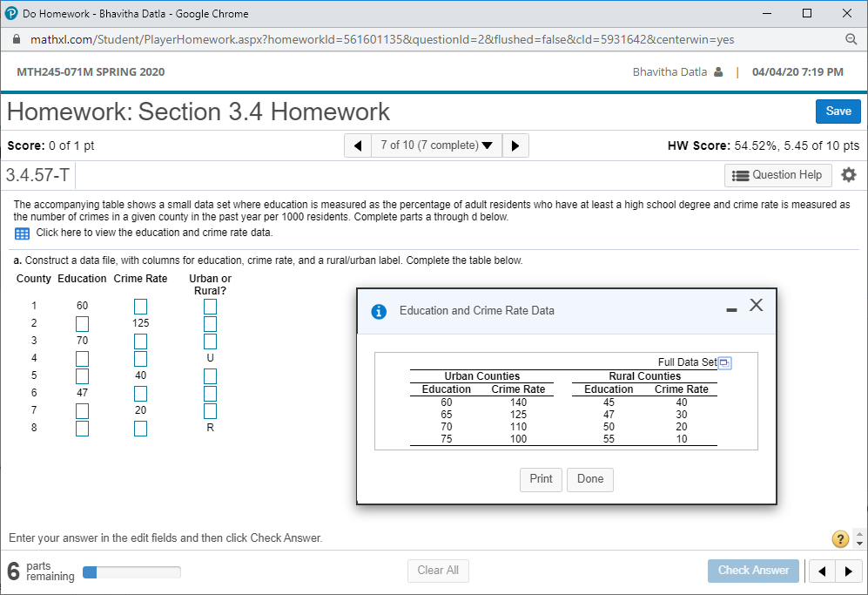Image resolution: width=868 pixels, height=595 pixels.
Task: Click the Save button
Action: pos(838,112)
